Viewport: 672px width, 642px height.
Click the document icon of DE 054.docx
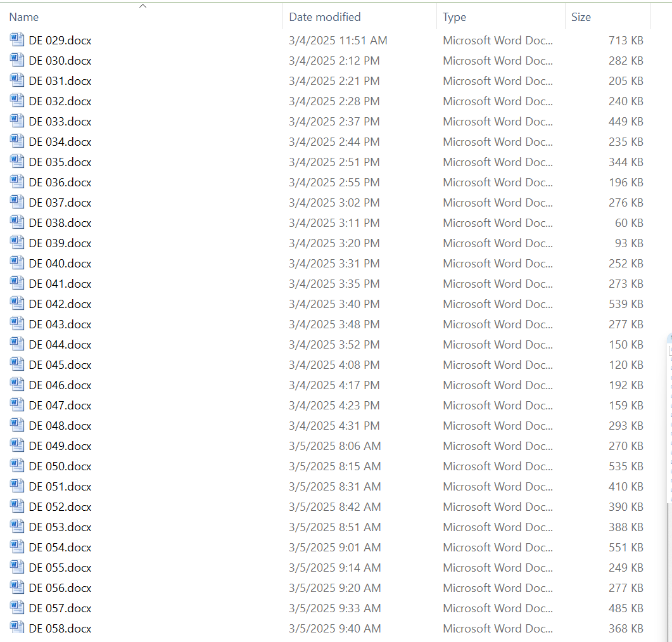point(17,547)
